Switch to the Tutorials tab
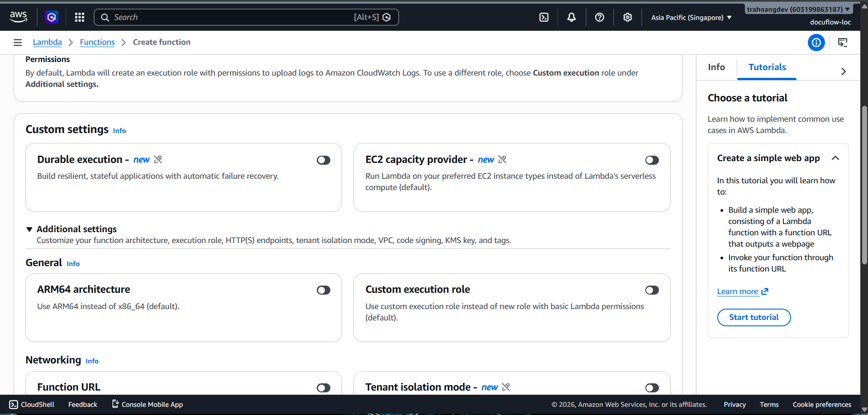 [x=767, y=67]
